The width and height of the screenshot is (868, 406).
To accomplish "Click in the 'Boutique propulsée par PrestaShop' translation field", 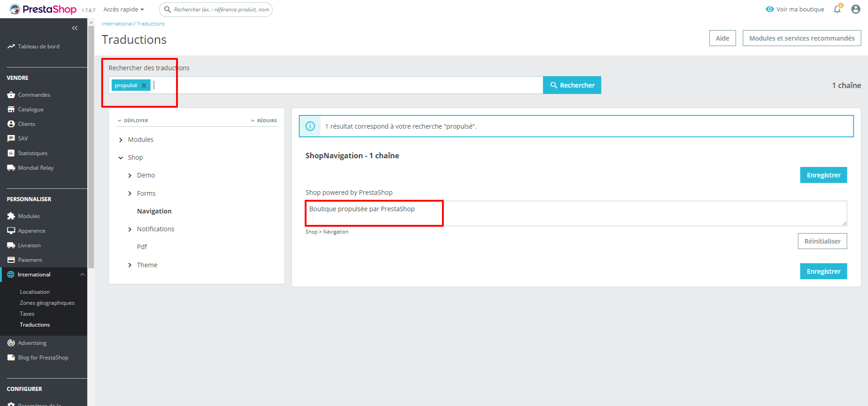I will click(x=576, y=213).
